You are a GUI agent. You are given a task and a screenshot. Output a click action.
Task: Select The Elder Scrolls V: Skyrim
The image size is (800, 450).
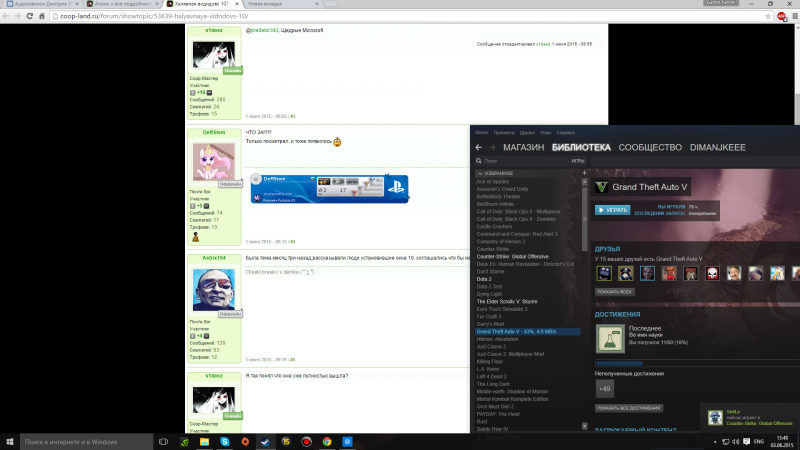click(x=507, y=302)
